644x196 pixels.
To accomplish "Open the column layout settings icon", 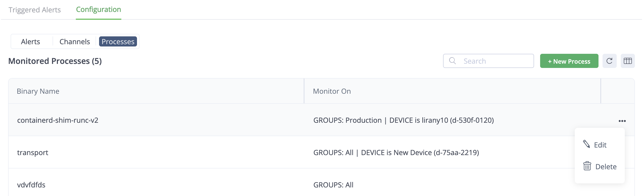I will pyautogui.click(x=628, y=61).
